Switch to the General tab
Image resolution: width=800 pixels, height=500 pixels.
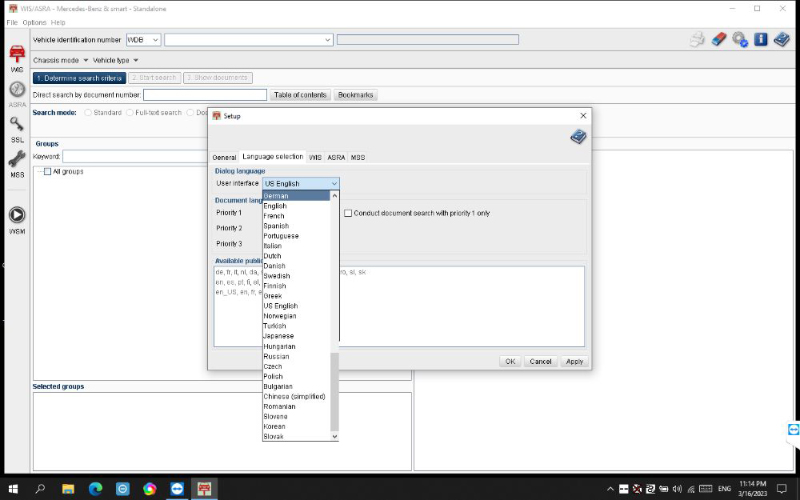pyautogui.click(x=224, y=157)
